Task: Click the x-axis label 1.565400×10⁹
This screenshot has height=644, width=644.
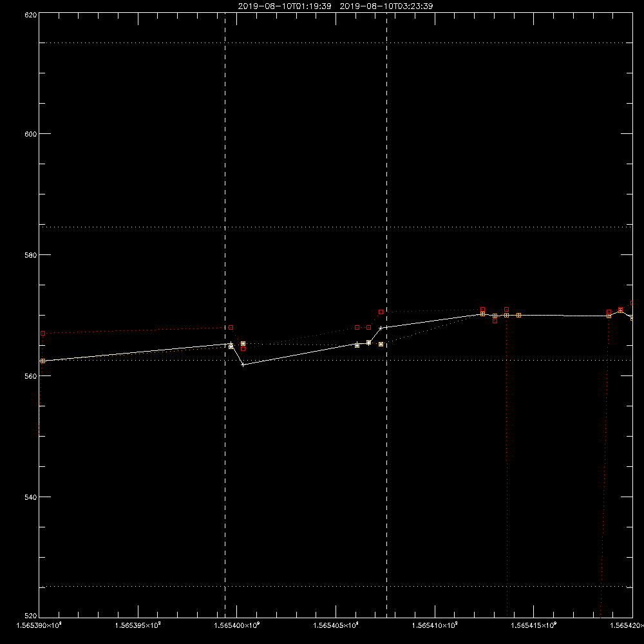Action: [236, 625]
